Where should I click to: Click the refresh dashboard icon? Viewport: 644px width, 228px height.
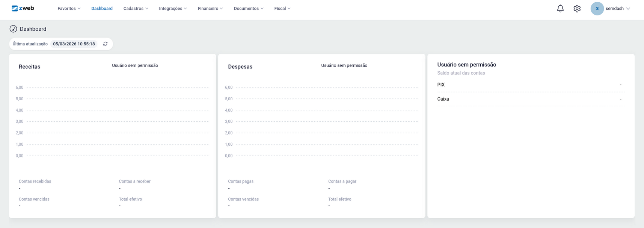pyautogui.click(x=106, y=44)
